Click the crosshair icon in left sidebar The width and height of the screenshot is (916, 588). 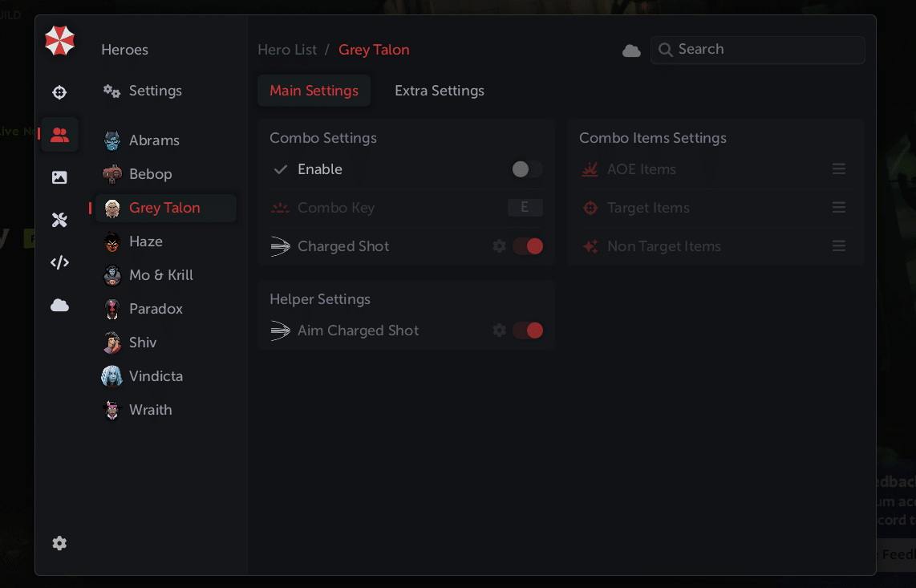click(x=59, y=92)
